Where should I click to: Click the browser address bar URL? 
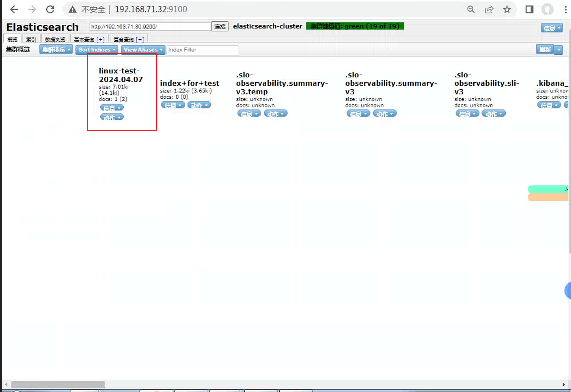[x=151, y=9]
